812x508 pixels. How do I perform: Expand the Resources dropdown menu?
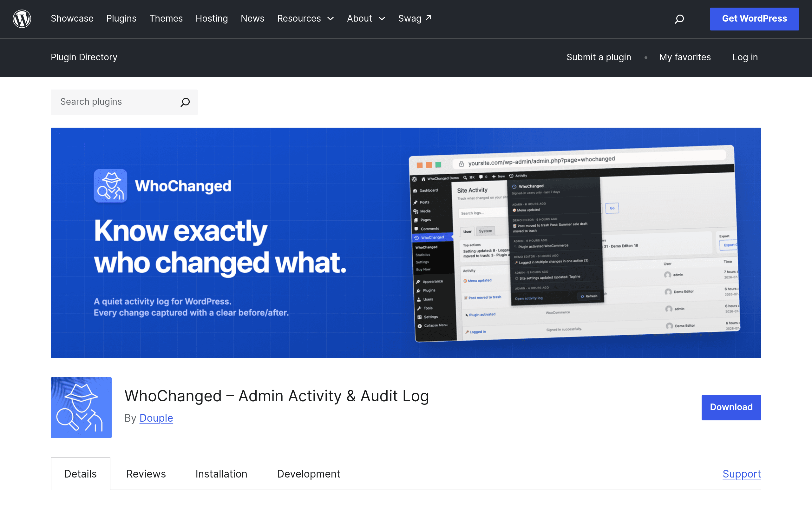tap(305, 18)
